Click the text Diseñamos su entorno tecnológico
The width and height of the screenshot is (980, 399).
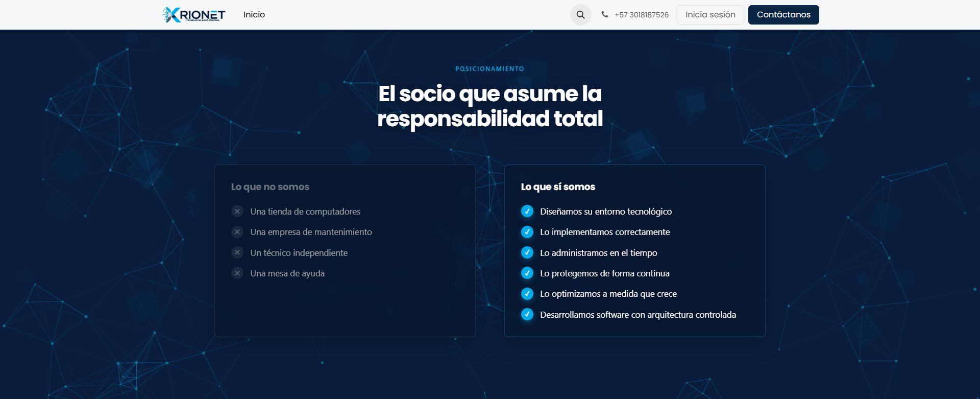click(606, 212)
